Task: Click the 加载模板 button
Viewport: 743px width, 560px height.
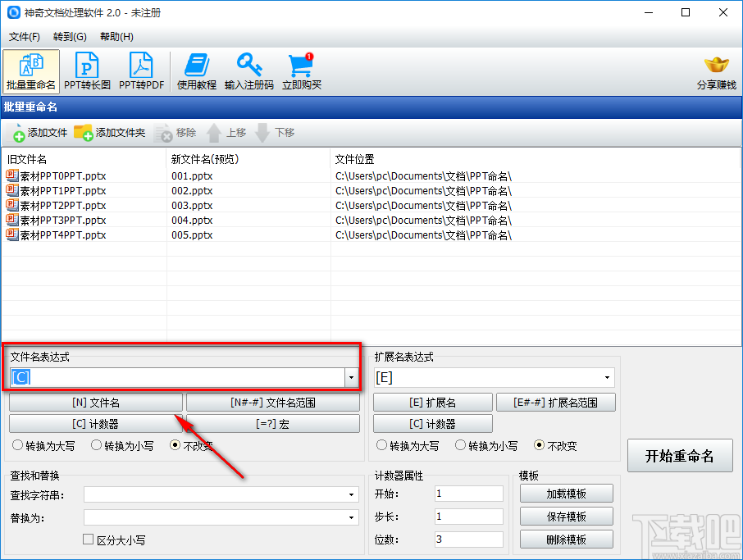Action: pos(566,494)
